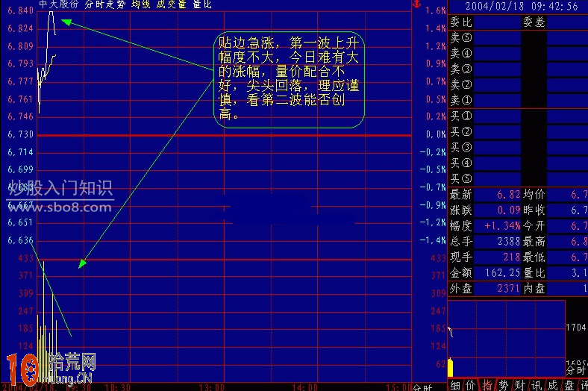Switch to the 财 finance tab
Screen dimensions: 588x391
520,386
